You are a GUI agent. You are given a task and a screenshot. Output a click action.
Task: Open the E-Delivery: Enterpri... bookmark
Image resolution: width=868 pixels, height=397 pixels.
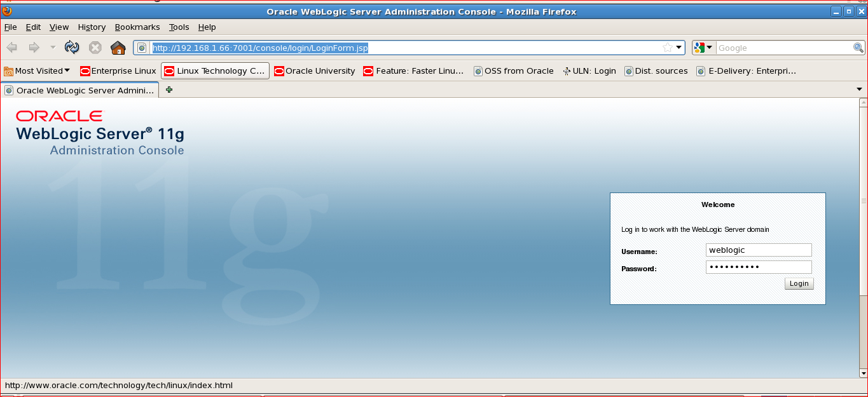(747, 71)
